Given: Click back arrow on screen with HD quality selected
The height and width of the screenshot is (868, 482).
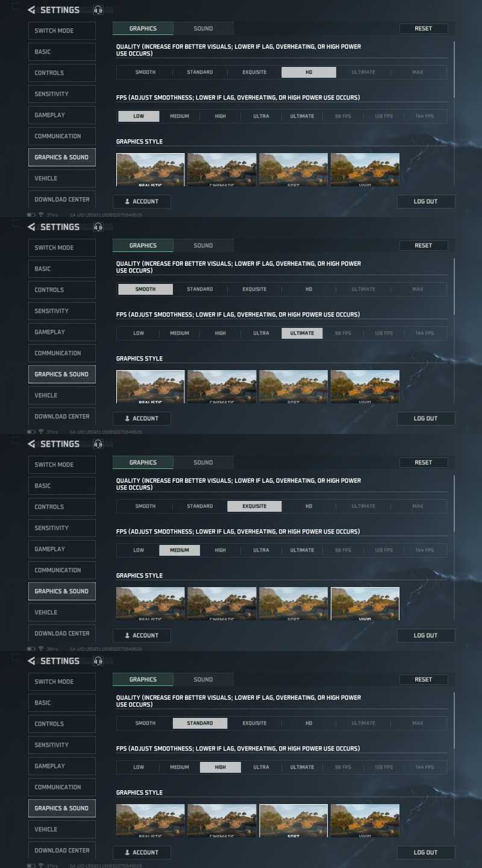Looking at the screenshot, I should click(31, 10).
